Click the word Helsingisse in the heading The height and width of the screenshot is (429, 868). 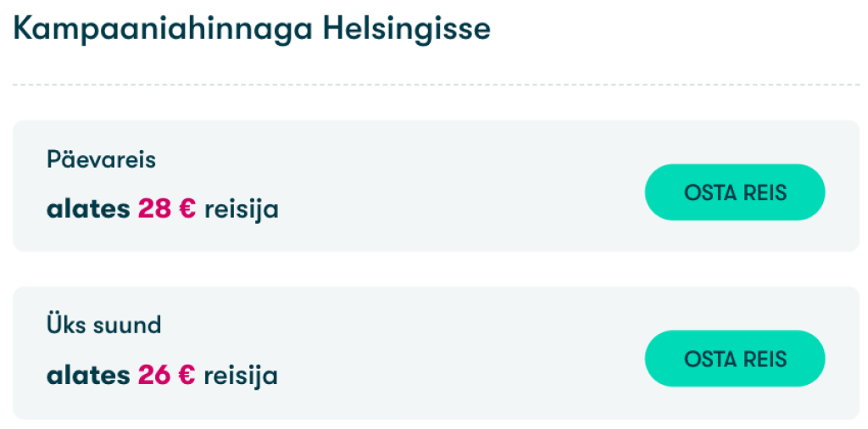pyautogui.click(x=405, y=30)
